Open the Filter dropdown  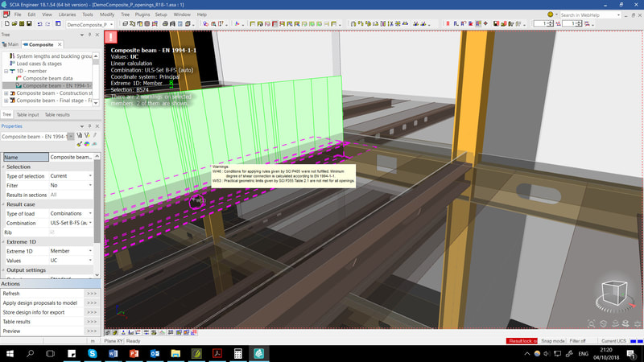(90, 186)
